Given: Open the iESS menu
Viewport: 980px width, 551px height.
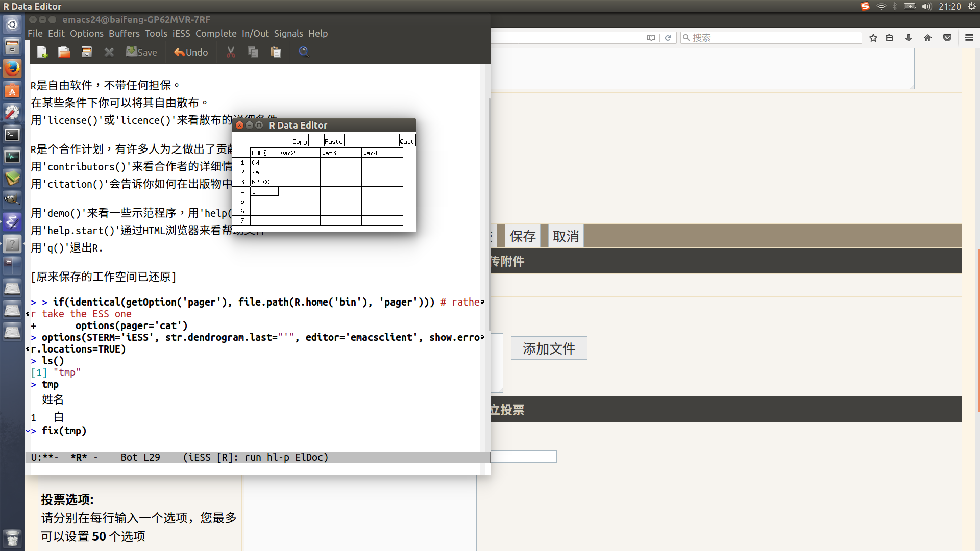Looking at the screenshot, I should coord(181,34).
